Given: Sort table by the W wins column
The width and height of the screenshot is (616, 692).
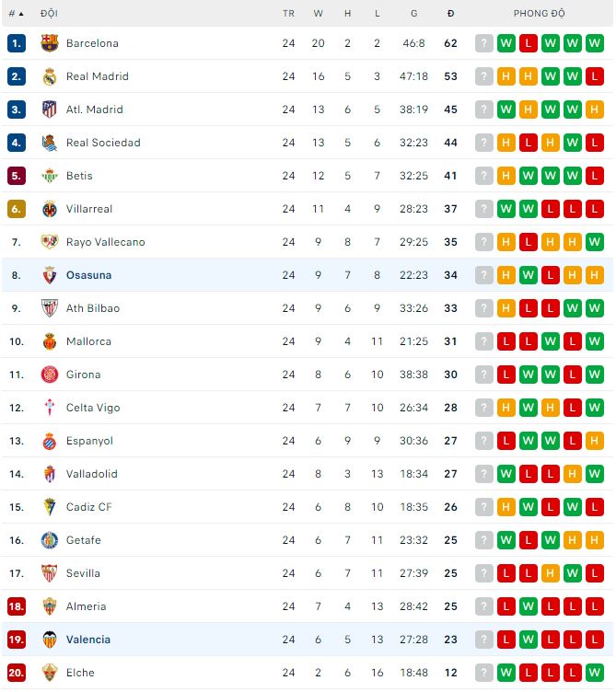Looking at the screenshot, I should pyautogui.click(x=319, y=14).
